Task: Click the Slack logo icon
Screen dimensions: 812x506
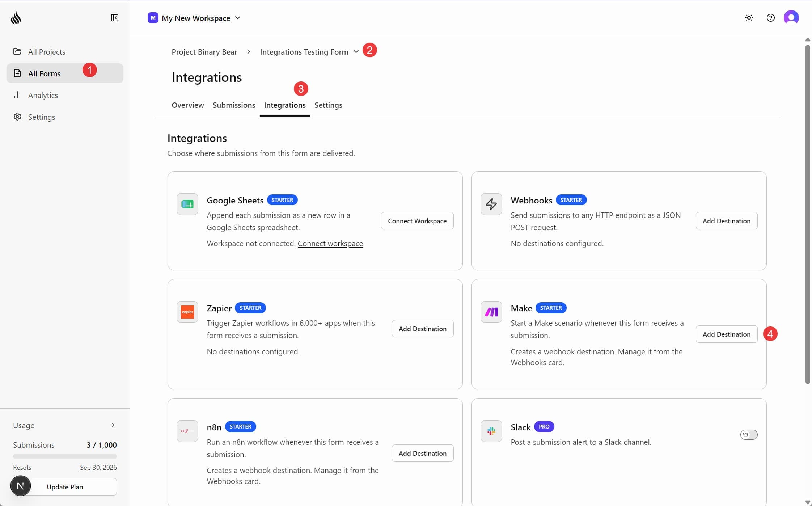Action: [x=491, y=431]
